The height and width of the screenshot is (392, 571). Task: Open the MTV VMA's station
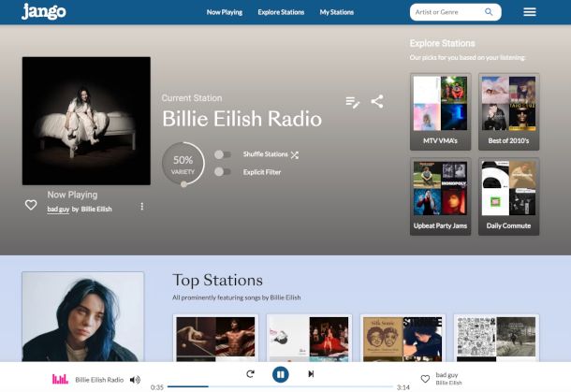pyautogui.click(x=440, y=111)
